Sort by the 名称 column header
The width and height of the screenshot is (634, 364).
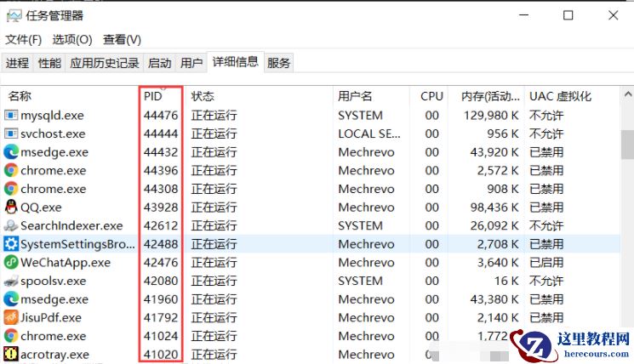(x=20, y=96)
